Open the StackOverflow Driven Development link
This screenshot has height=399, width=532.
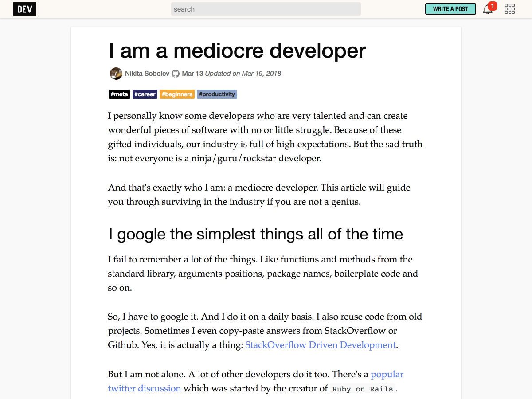(321, 345)
